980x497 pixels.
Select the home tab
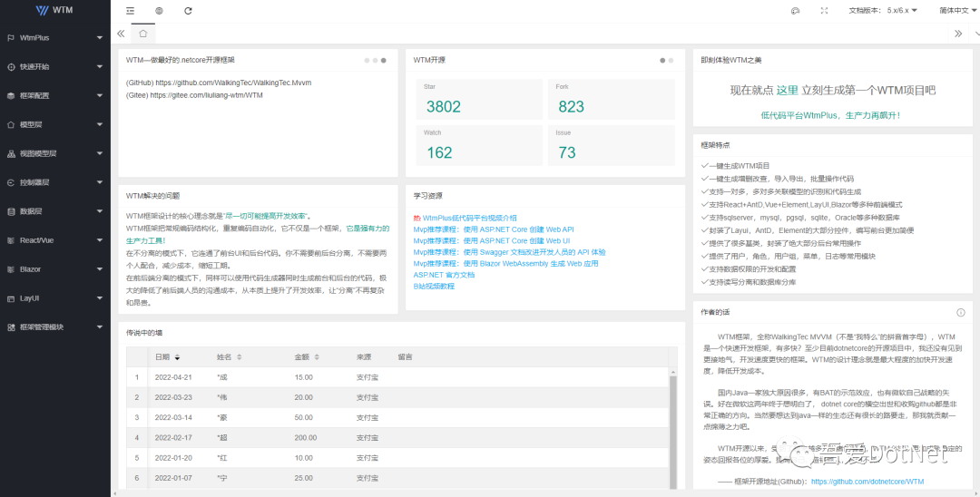coord(143,34)
